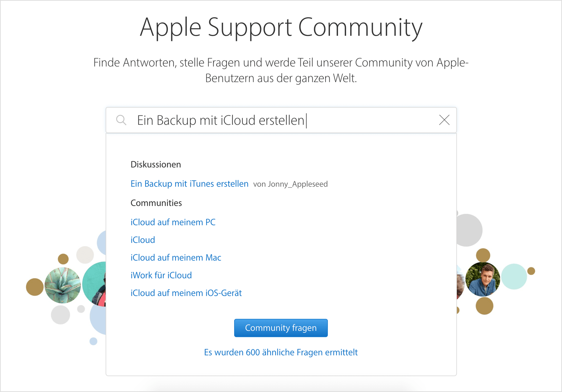Click into the search text field

(x=281, y=120)
